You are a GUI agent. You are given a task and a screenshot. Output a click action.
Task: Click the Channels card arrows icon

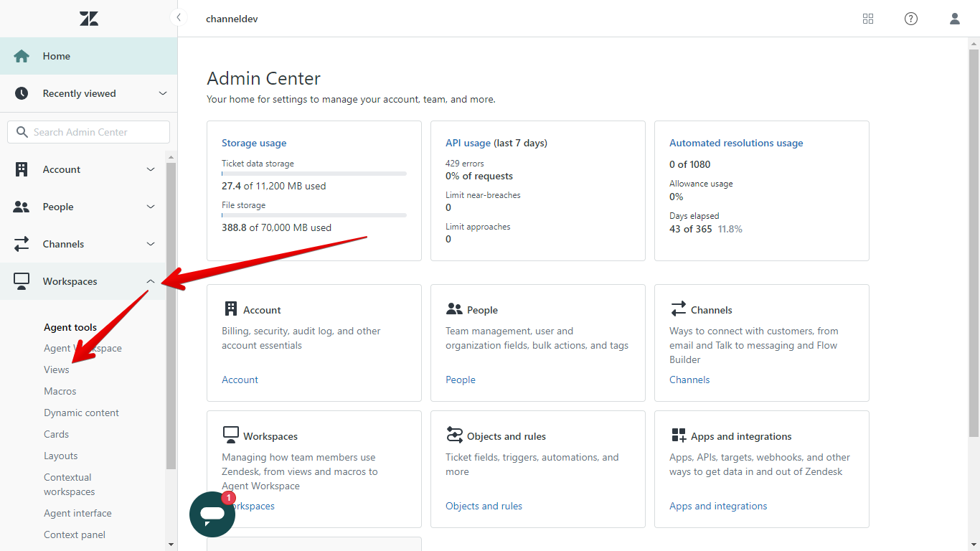tap(678, 309)
